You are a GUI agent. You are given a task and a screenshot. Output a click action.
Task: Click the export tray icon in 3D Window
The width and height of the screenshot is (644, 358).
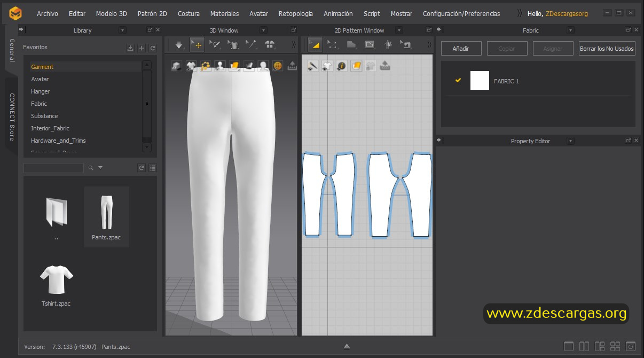pos(292,66)
